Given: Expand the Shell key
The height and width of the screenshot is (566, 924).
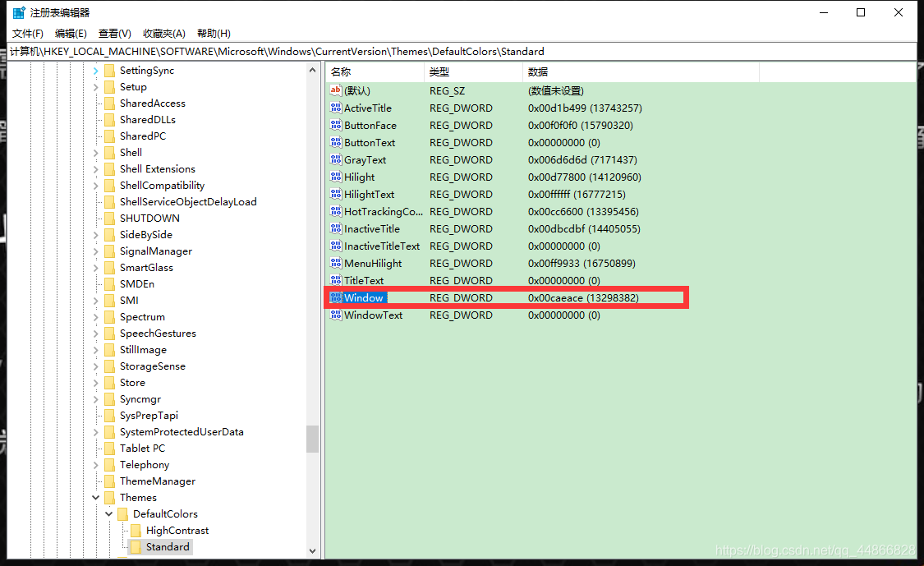Looking at the screenshot, I should [95, 153].
